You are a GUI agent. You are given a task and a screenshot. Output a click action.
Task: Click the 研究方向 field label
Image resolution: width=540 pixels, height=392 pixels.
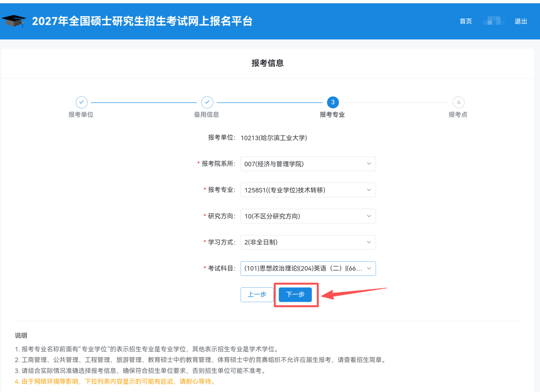tap(221, 216)
